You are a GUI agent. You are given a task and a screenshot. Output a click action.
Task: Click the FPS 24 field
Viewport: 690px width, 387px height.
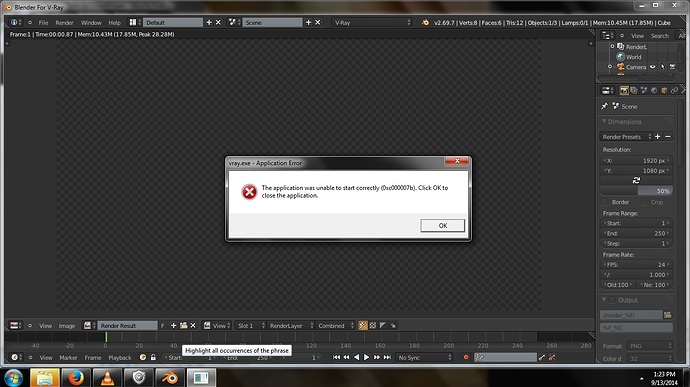click(x=636, y=265)
